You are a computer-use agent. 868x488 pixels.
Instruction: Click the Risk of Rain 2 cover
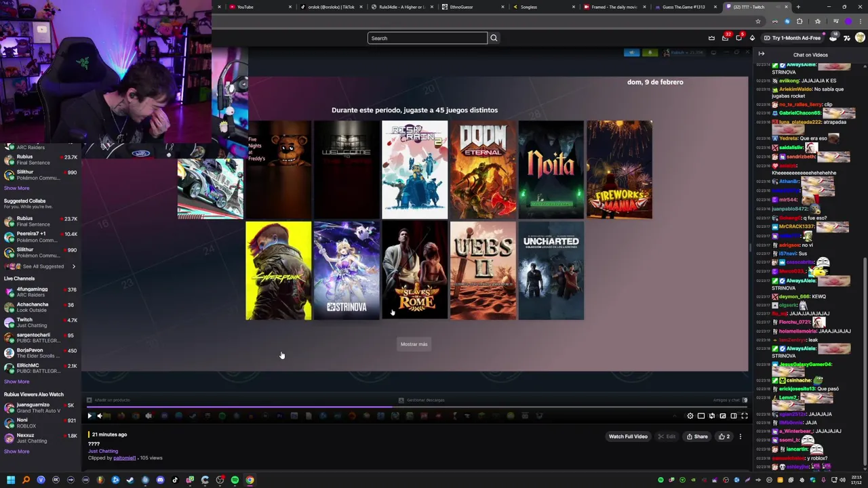(415, 170)
